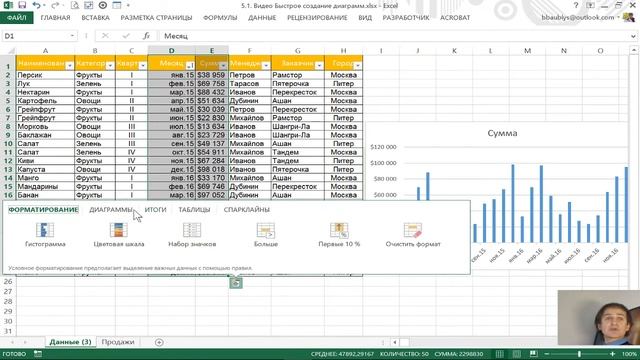
Task: Open the РАЗМЕТКА СТРАНИЦЫ tab
Action: tap(156, 18)
